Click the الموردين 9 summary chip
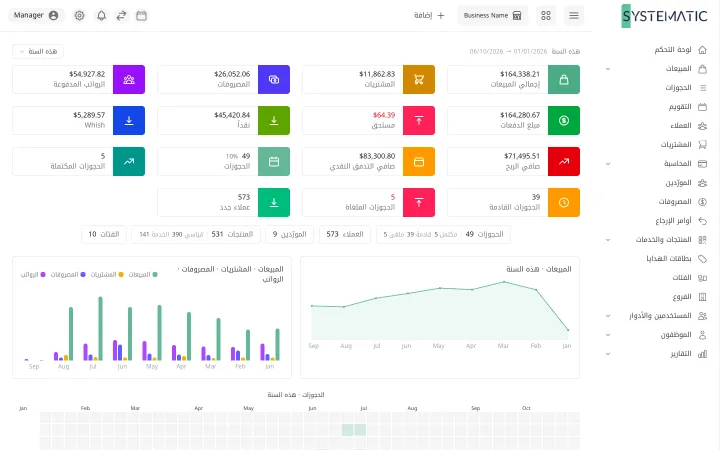This screenshot has height=450, width=720. tap(289, 234)
